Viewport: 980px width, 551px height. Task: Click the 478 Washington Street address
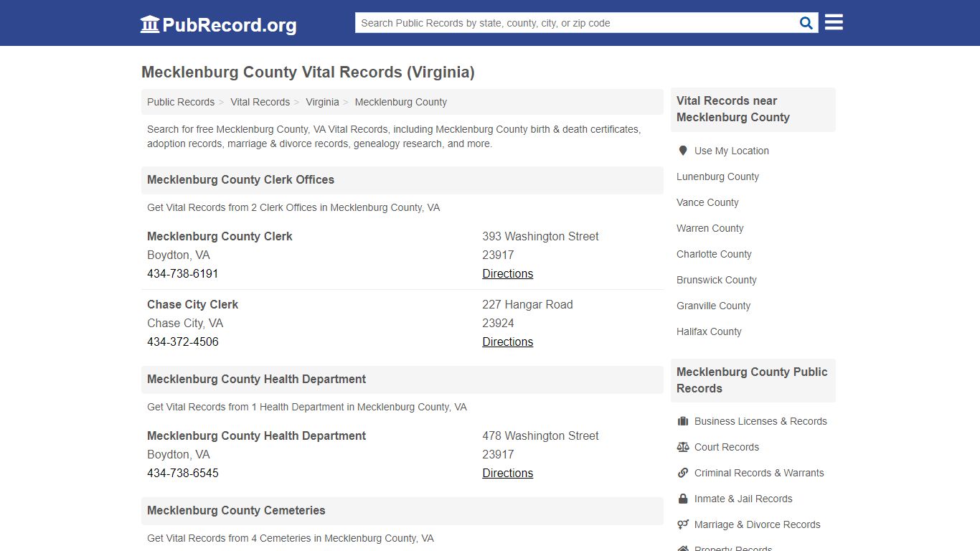click(x=540, y=435)
